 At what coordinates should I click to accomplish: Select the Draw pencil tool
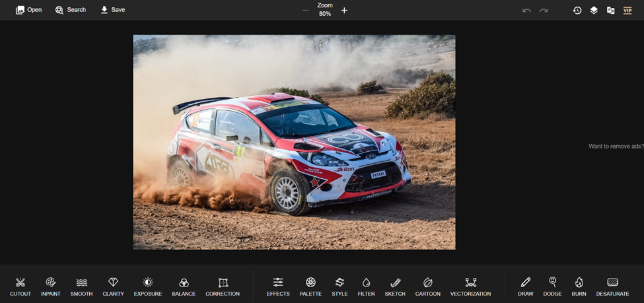pos(526,287)
